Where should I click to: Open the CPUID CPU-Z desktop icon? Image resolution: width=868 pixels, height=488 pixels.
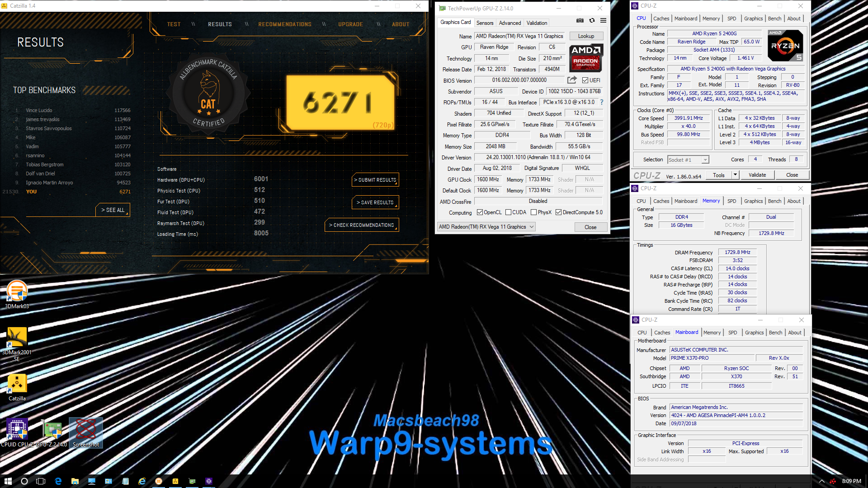click(x=17, y=432)
